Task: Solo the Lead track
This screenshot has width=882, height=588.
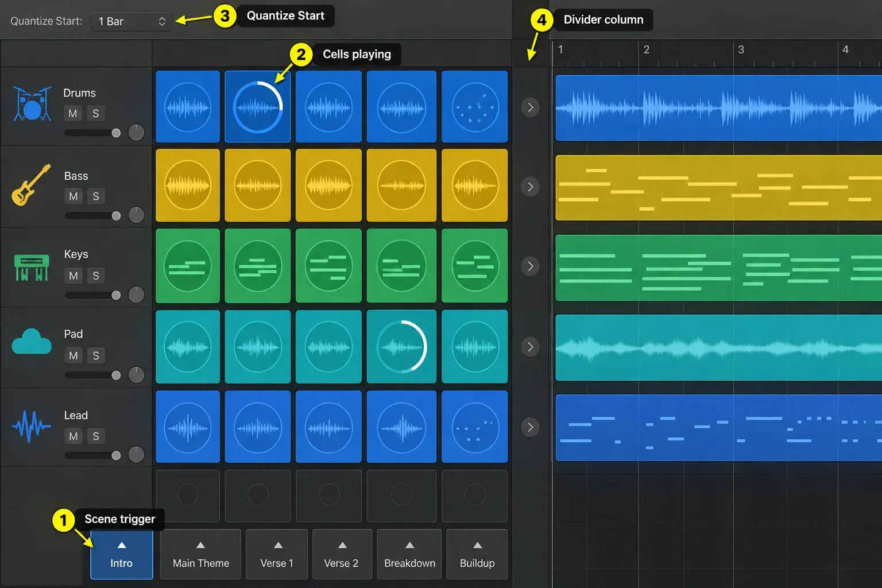Action: tap(96, 436)
